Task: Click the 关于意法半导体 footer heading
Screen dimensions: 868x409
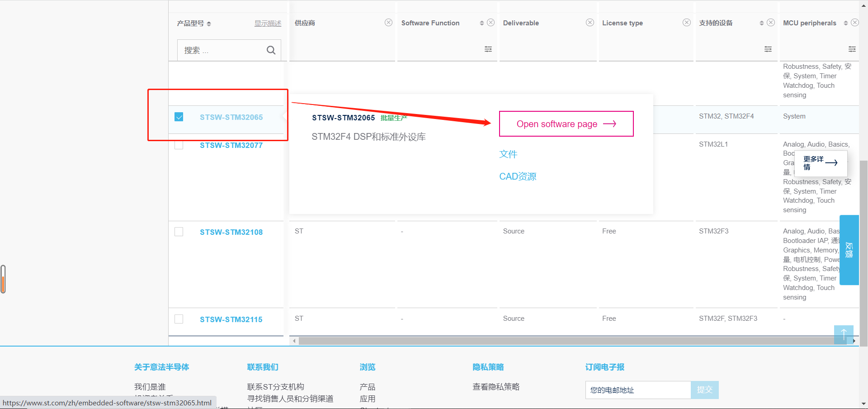Action: coord(161,367)
